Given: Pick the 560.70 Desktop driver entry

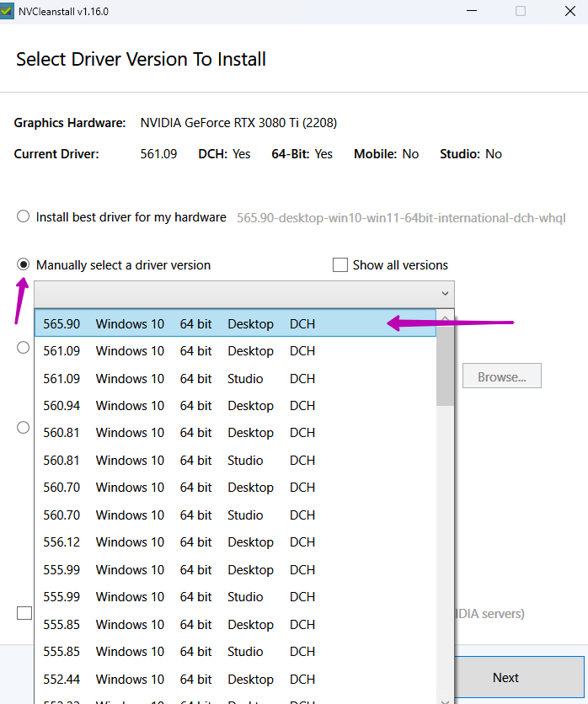Looking at the screenshot, I should (235, 487).
